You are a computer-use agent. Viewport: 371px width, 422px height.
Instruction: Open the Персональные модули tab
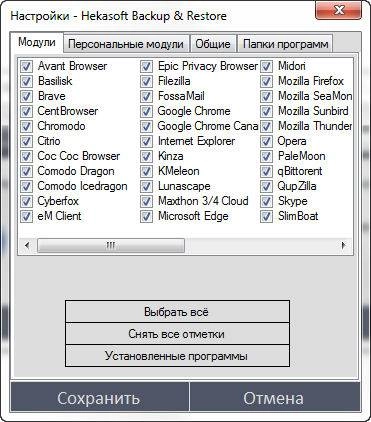point(126,44)
